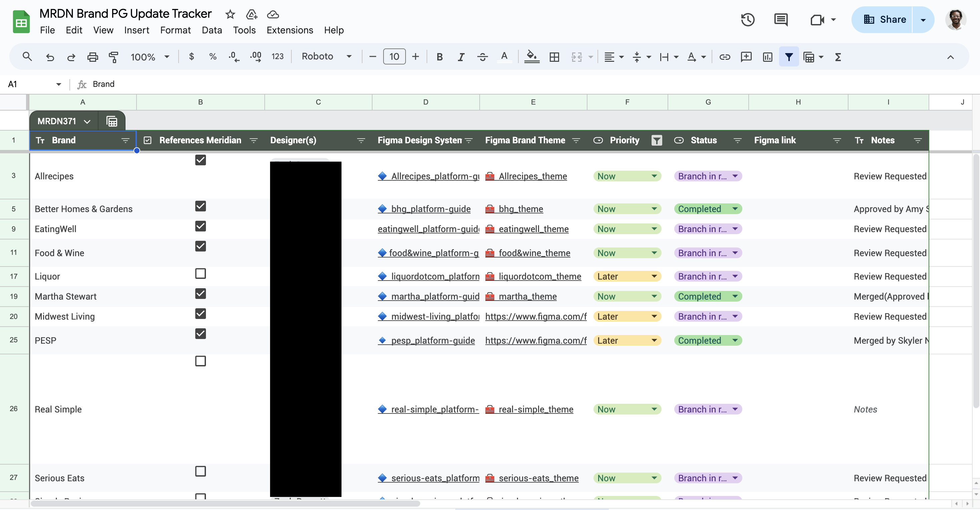Image resolution: width=980 pixels, height=510 pixels.
Task: Open the Format menu
Action: click(175, 30)
